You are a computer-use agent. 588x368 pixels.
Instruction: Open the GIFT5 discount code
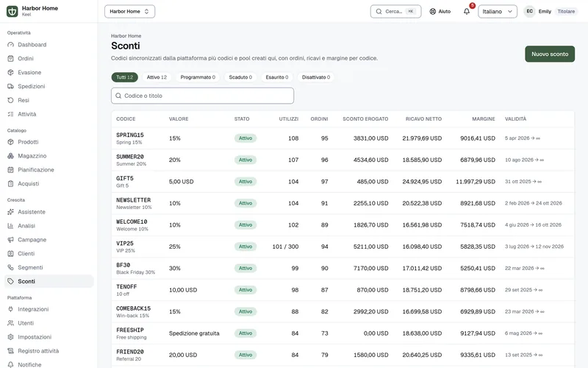pos(125,178)
